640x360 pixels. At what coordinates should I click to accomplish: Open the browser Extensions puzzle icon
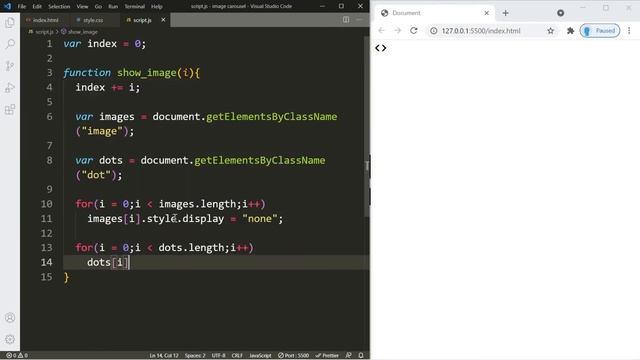(571, 31)
